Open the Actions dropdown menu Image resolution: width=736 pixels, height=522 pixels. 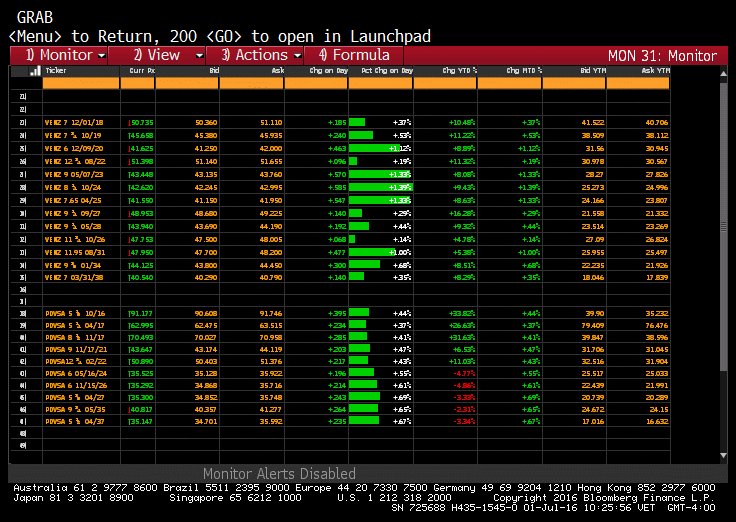[255, 55]
